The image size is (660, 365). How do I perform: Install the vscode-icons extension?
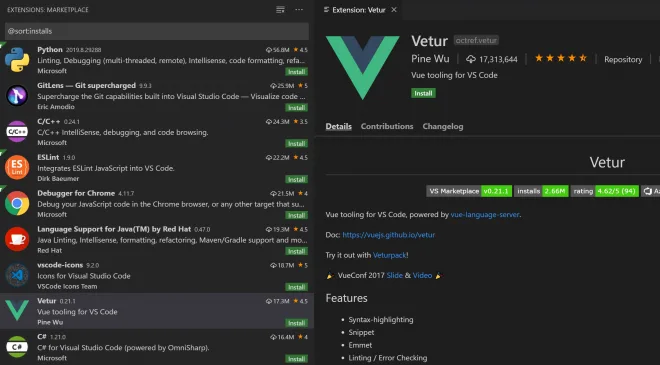pyautogui.click(x=297, y=287)
